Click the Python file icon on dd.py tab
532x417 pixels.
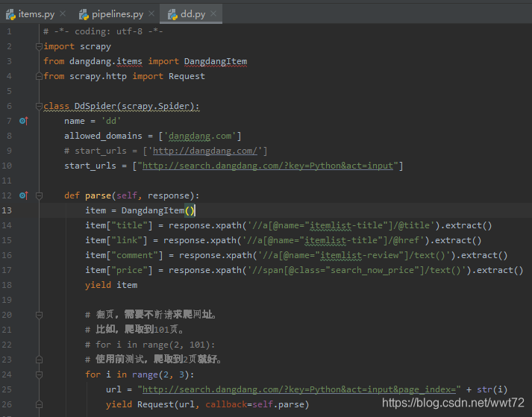coord(172,14)
